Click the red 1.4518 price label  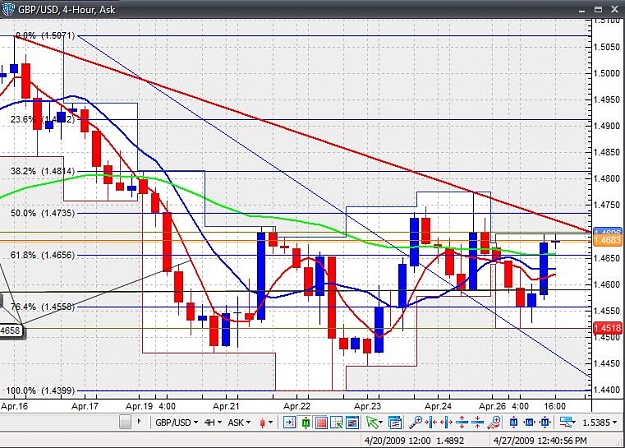coord(607,328)
